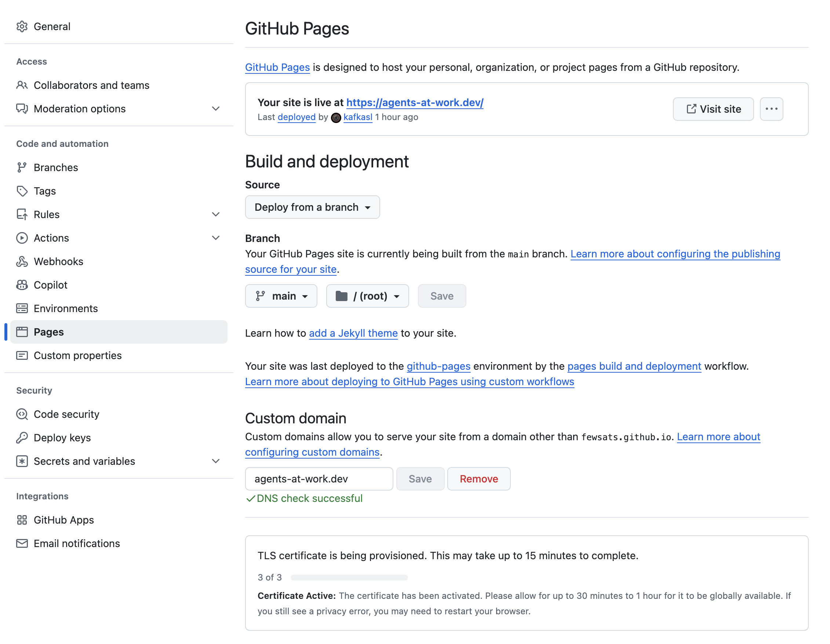This screenshot has height=644, width=830.
Task: Select the Pages icon in the sidebar
Action: [22, 332]
